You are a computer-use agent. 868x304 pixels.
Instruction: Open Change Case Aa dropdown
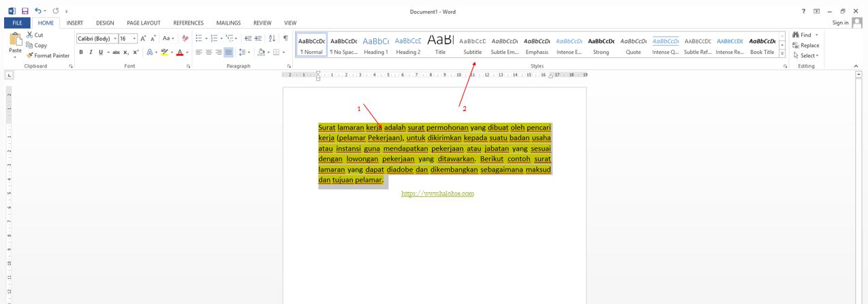(x=168, y=39)
